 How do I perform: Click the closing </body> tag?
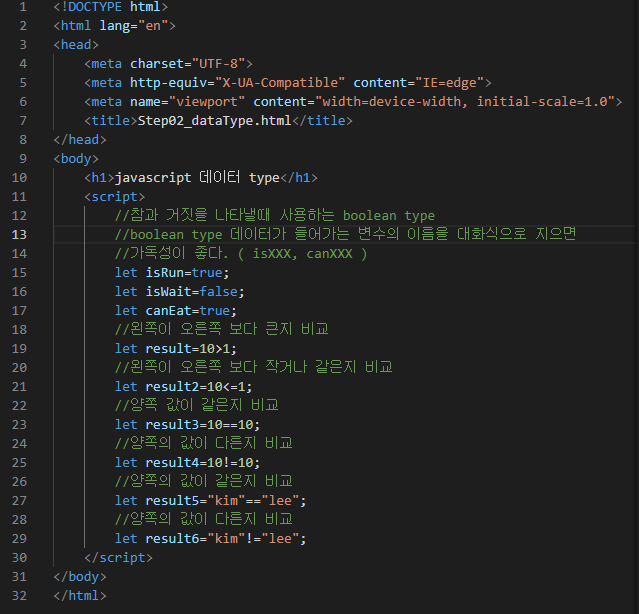coord(80,577)
